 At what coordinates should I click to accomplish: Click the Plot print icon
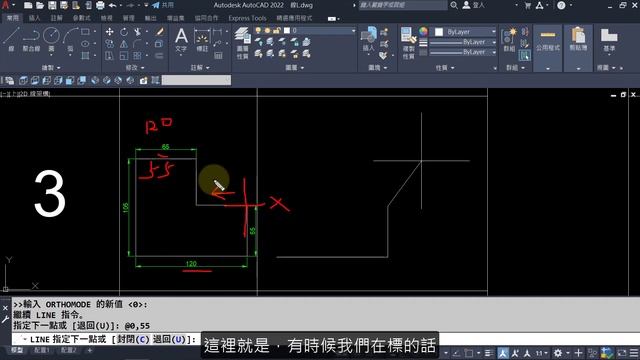click(100, 5)
